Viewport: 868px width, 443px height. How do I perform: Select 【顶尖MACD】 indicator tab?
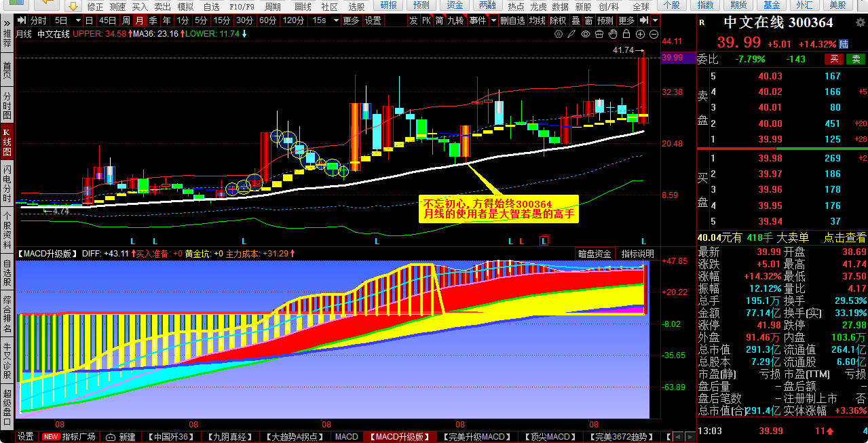[550, 437]
